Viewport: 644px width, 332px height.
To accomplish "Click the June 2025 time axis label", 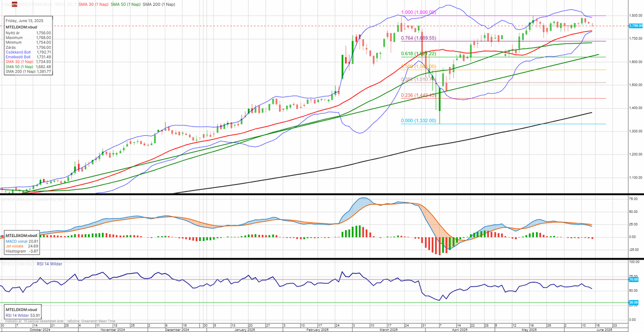I will (x=605, y=330).
